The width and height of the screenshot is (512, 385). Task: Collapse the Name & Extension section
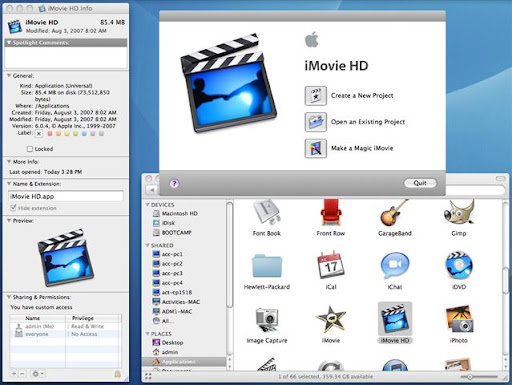click(x=9, y=184)
